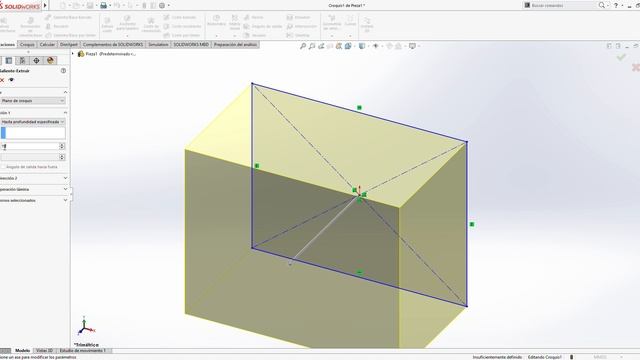This screenshot has height=360, width=640.
Task: Click the Pieza1 part name in viewport
Action: click(111, 54)
